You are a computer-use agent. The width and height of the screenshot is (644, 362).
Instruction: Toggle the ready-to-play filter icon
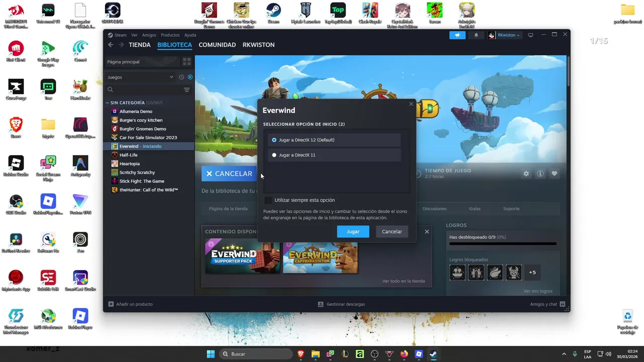click(190, 77)
